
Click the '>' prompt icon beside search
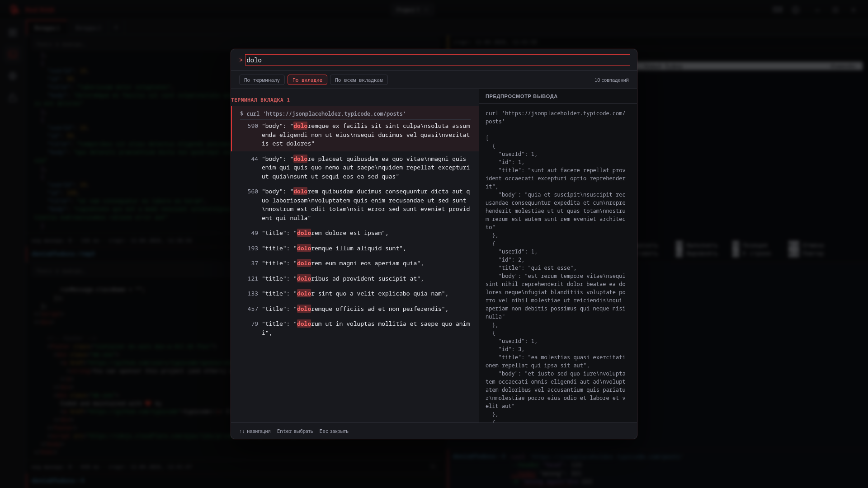[x=241, y=60]
